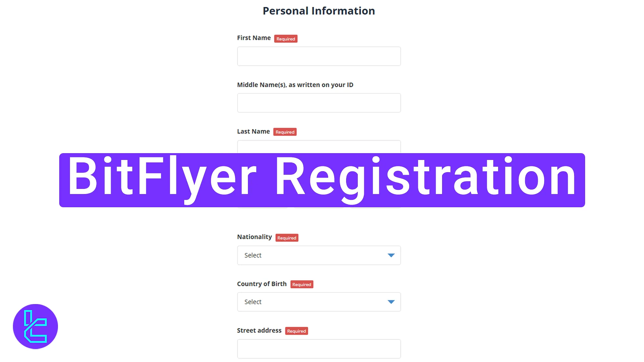
Task: Expand the Select menu under Nationality label
Action: pos(318,255)
